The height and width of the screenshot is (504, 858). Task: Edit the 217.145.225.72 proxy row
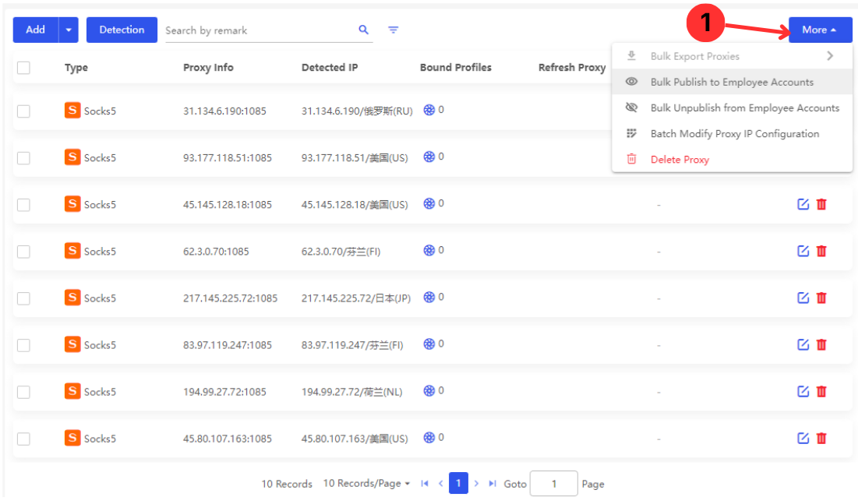(803, 298)
